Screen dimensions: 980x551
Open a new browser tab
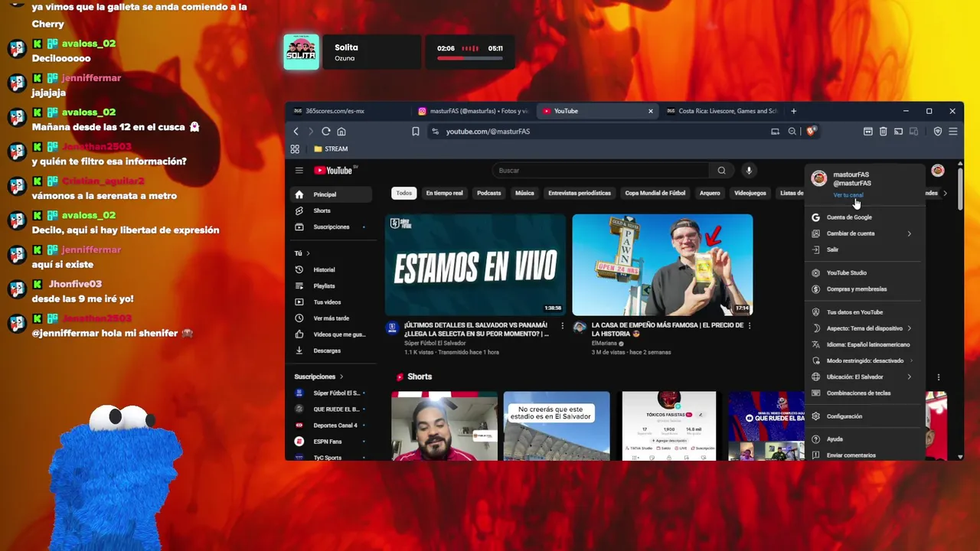(x=794, y=111)
